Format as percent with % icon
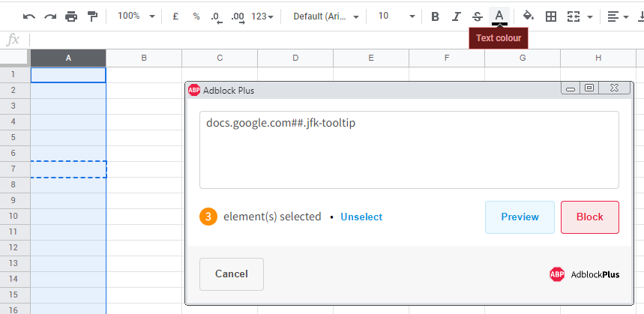The width and height of the screenshot is (644, 314). [196, 16]
